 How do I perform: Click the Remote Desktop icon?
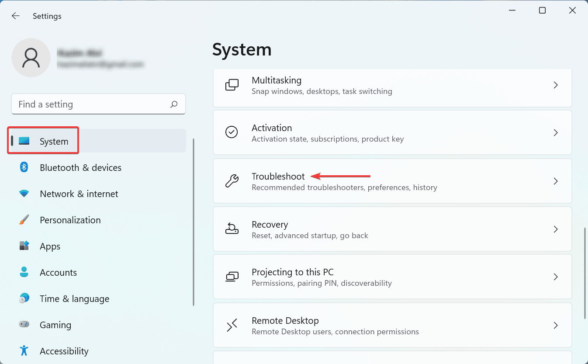(x=232, y=325)
